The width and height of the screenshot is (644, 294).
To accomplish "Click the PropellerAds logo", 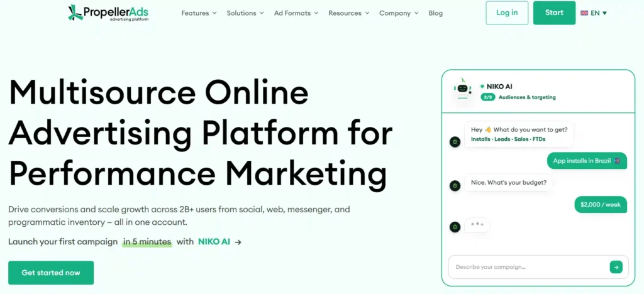I will point(108,13).
